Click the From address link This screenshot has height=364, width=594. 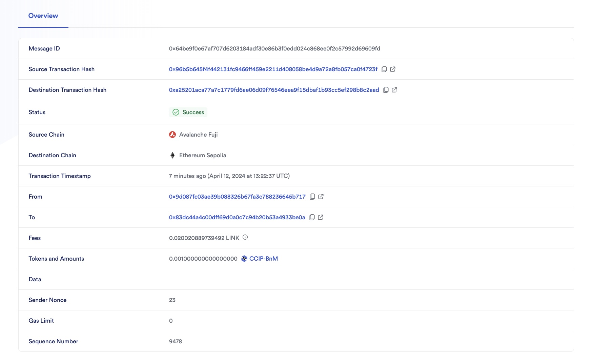pyautogui.click(x=237, y=197)
